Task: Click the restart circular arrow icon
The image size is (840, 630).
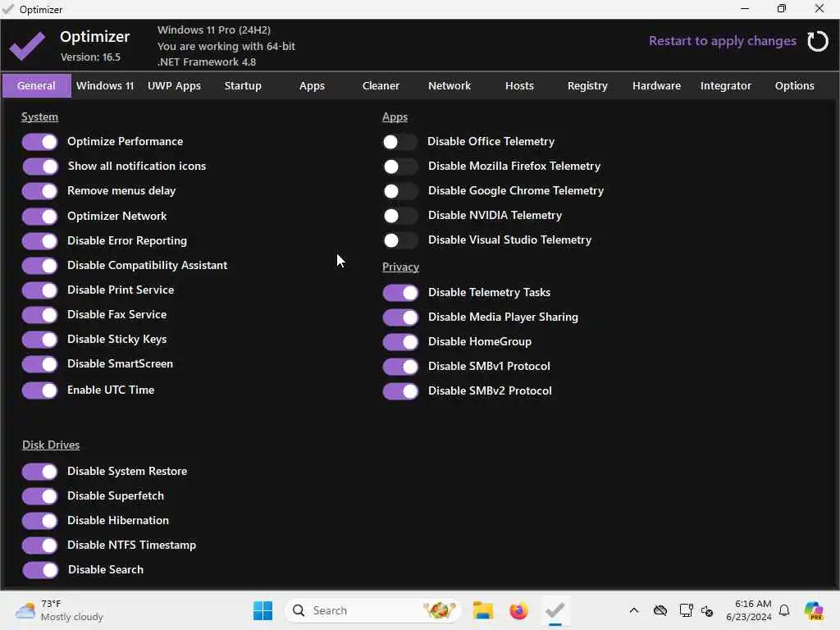Action: pos(818,41)
